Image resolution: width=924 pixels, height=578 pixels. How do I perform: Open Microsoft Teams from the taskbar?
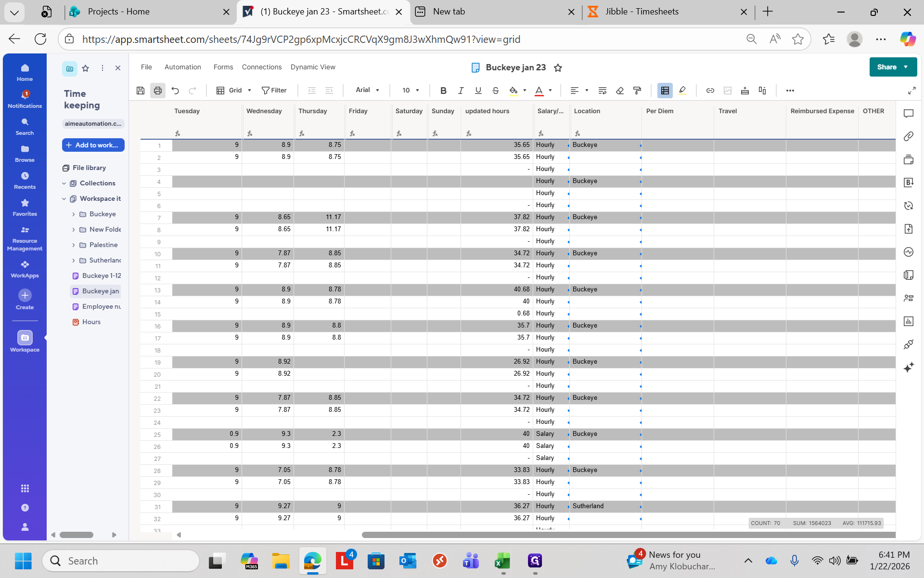click(471, 561)
